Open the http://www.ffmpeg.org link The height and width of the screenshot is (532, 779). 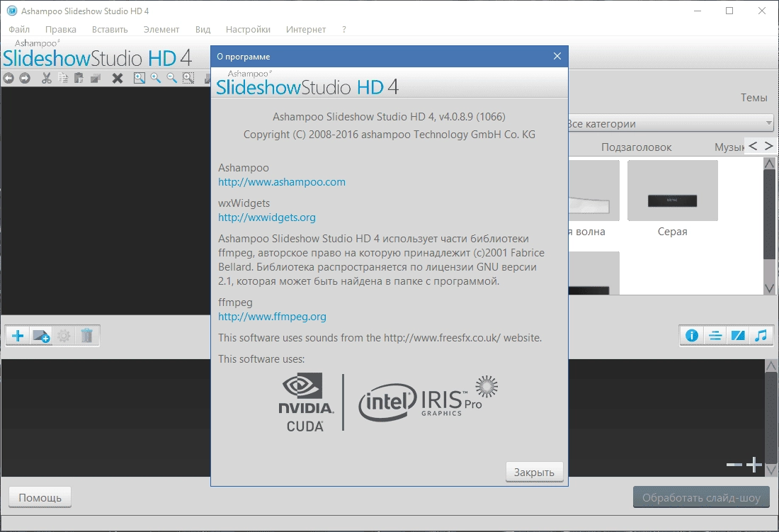[272, 317]
